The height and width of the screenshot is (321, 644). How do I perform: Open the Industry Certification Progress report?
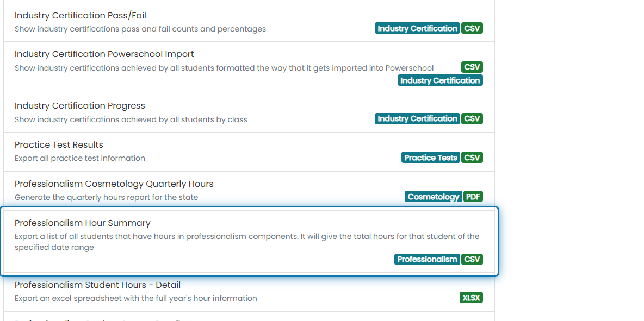point(249,113)
